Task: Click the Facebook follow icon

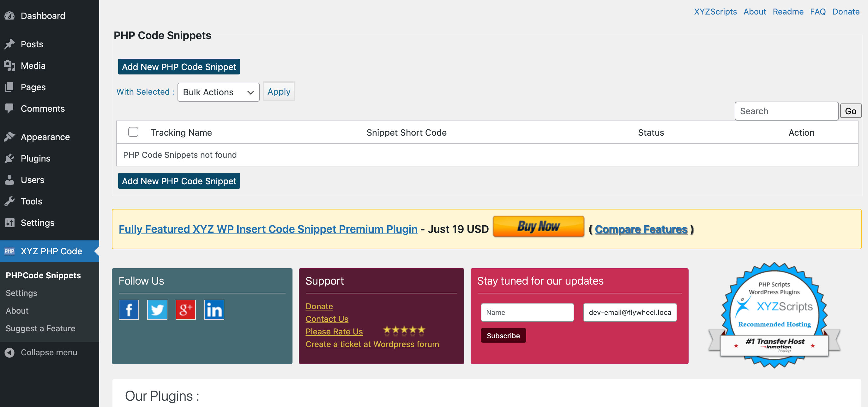Action: (129, 310)
